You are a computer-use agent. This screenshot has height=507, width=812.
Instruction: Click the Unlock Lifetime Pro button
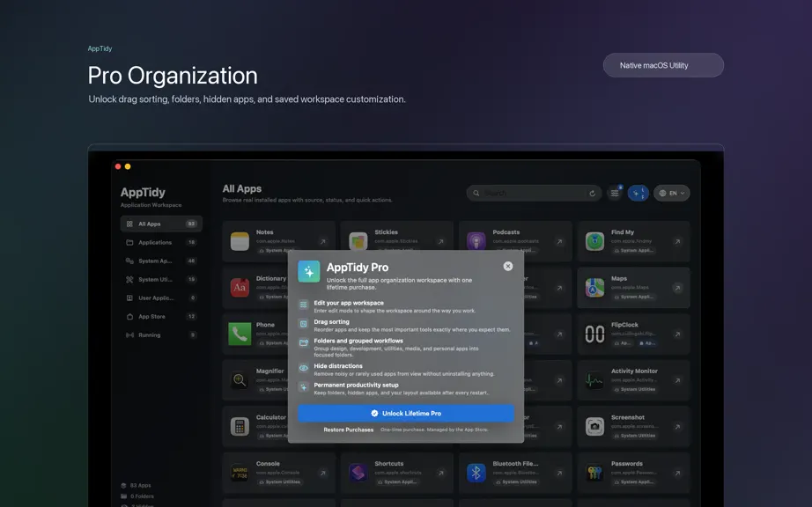coord(405,414)
